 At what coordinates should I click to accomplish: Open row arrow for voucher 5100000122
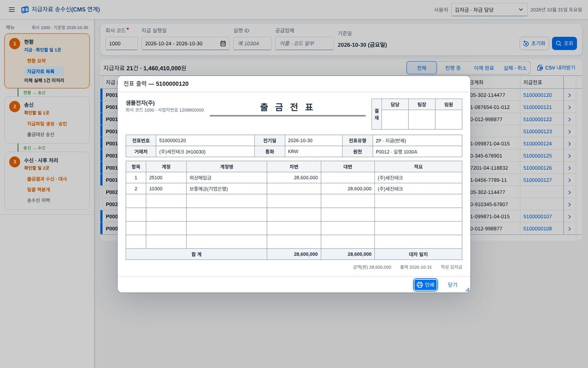(570, 119)
